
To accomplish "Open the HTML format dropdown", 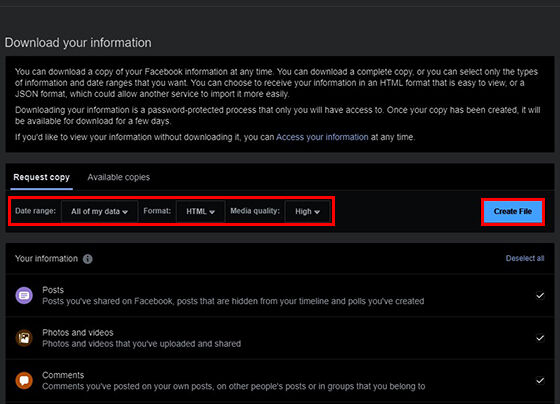I will pyautogui.click(x=200, y=211).
